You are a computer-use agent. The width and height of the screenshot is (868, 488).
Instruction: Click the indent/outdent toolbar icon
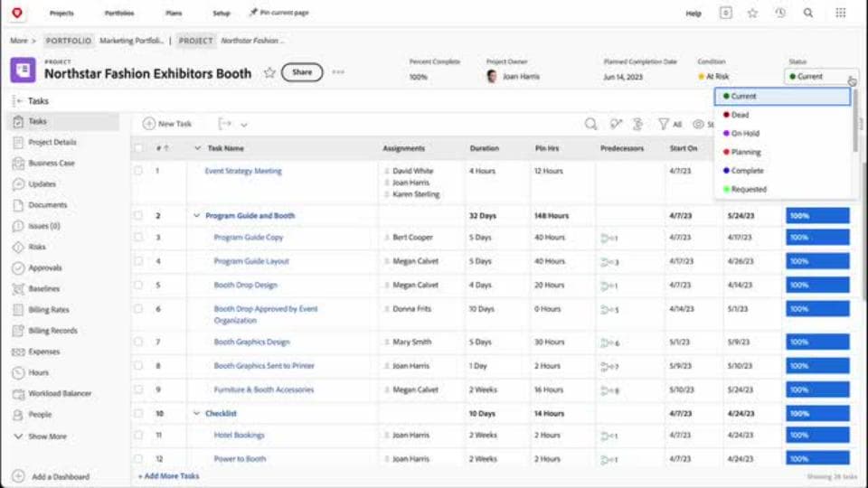click(x=225, y=124)
